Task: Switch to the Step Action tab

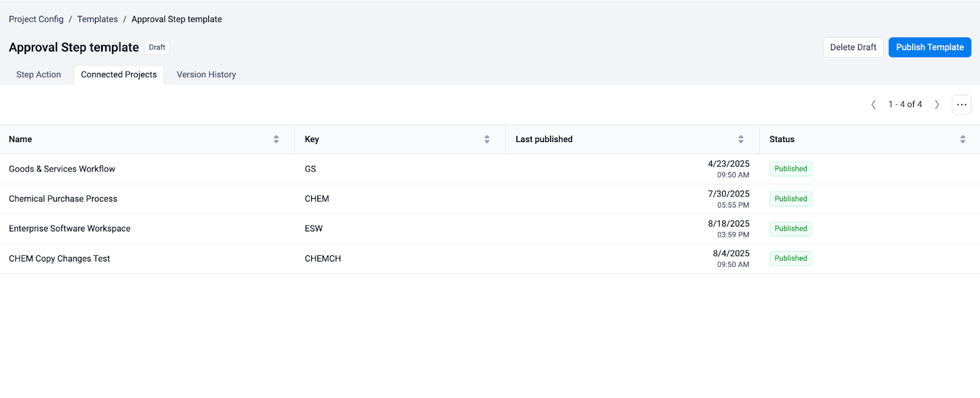Action: (x=39, y=75)
